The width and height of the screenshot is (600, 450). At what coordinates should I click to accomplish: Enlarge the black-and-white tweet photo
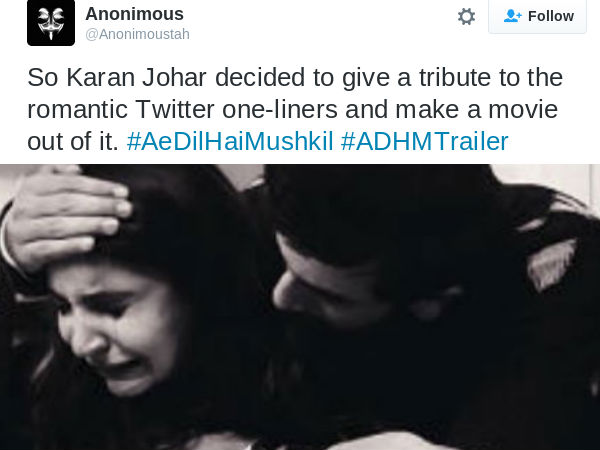point(300,307)
